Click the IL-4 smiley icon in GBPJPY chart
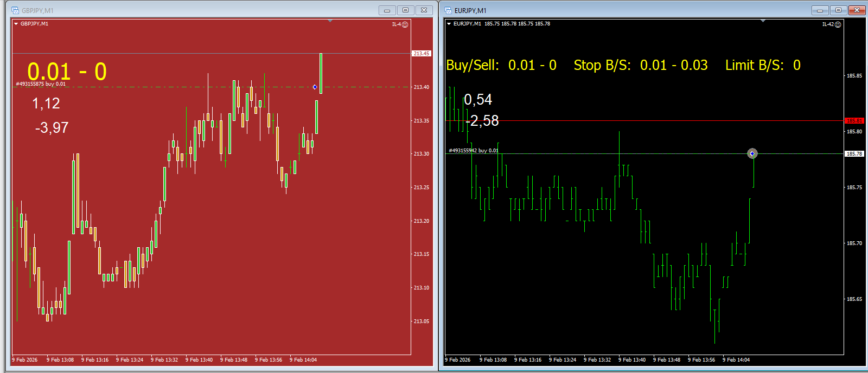 [x=405, y=24]
